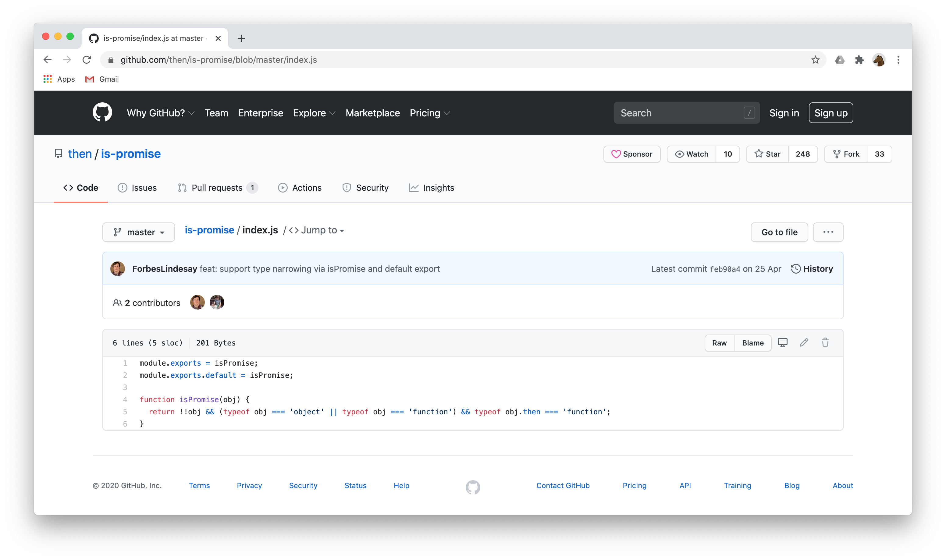Image resolution: width=946 pixels, height=560 pixels.
Task: Expand the Explore navigation dropdown
Action: (x=314, y=113)
